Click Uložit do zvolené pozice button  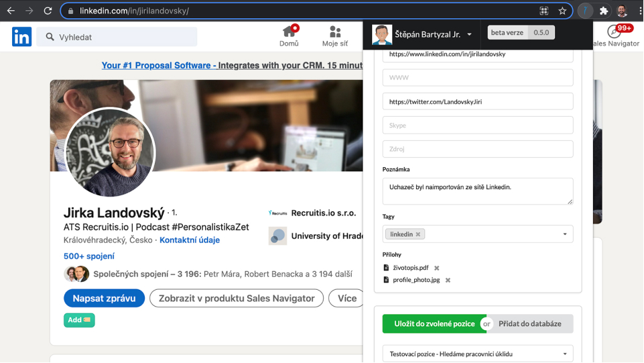coord(434,324)
